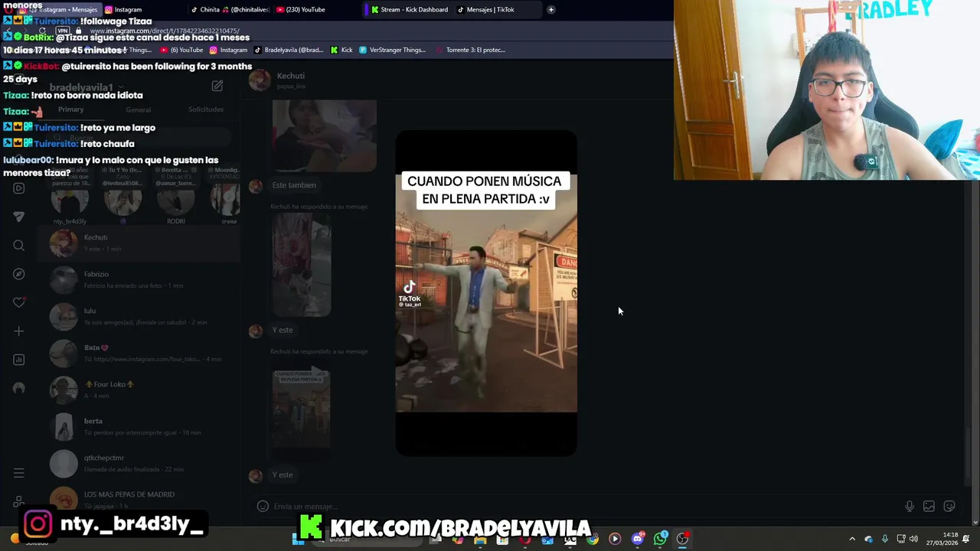
Task: Open the hamburger More menu in sidebar
Action: (19, 473)
